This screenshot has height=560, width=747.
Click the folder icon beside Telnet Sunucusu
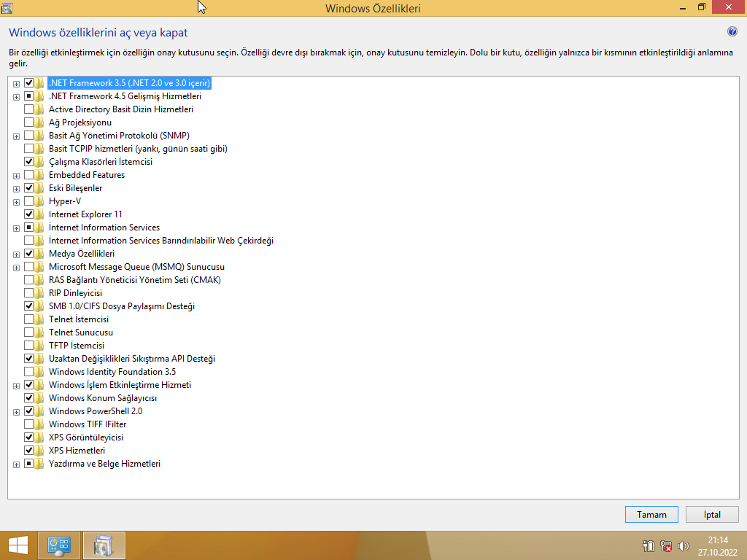click(x=39, y=332)
